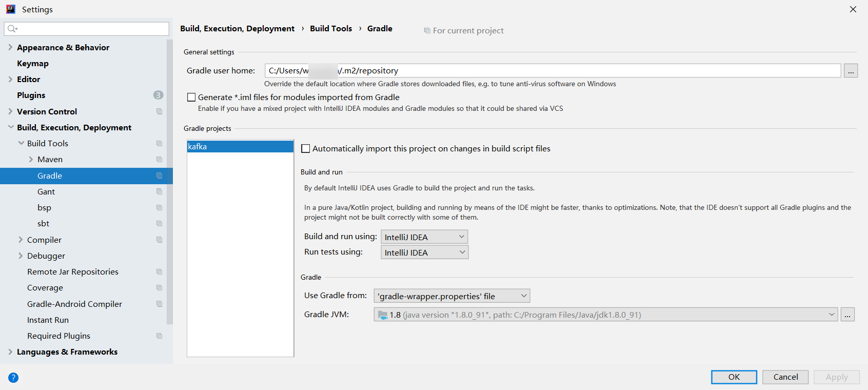Screen dimensions: 868x390
Task: Expand the Version Control section
Action: point(10,111)
